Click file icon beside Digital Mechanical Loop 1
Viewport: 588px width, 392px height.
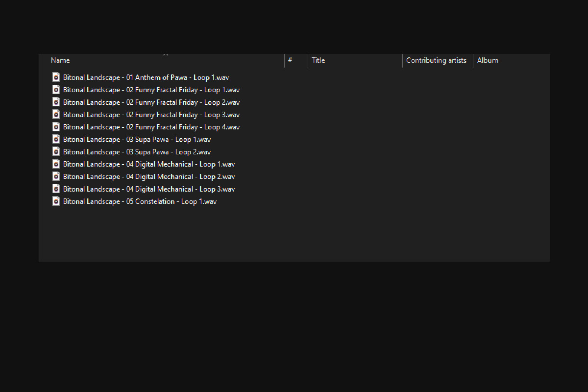pos(56,164)
